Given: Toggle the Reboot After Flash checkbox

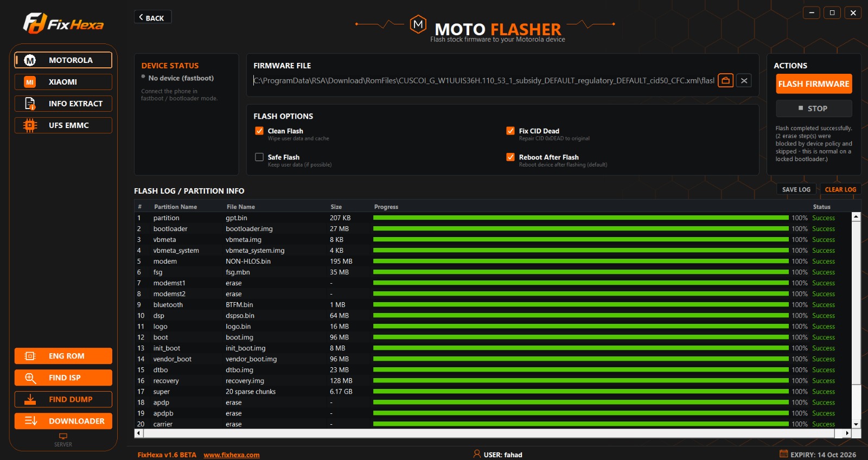Looking at the screenshot, I should 510,157.
